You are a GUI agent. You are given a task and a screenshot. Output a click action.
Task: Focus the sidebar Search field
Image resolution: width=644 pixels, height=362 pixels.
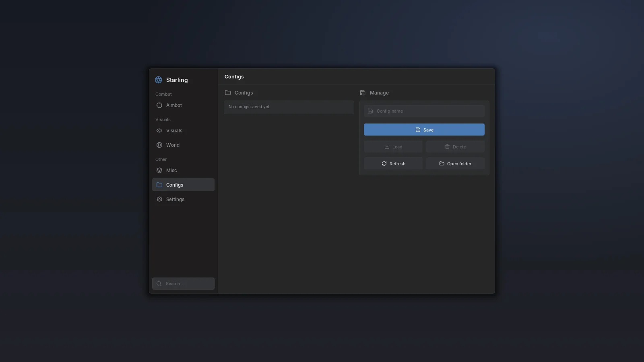pyautogui.click(x=183, y=284)
